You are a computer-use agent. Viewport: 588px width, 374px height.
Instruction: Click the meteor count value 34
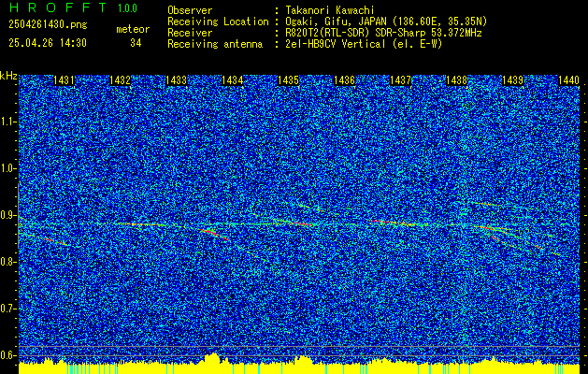tap(136, 43)
